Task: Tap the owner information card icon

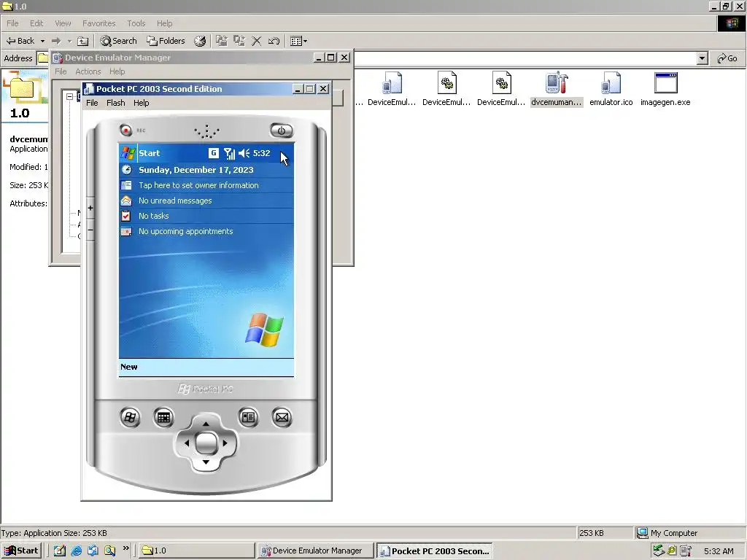Action: pyautogui.click(x=126, y=185)
